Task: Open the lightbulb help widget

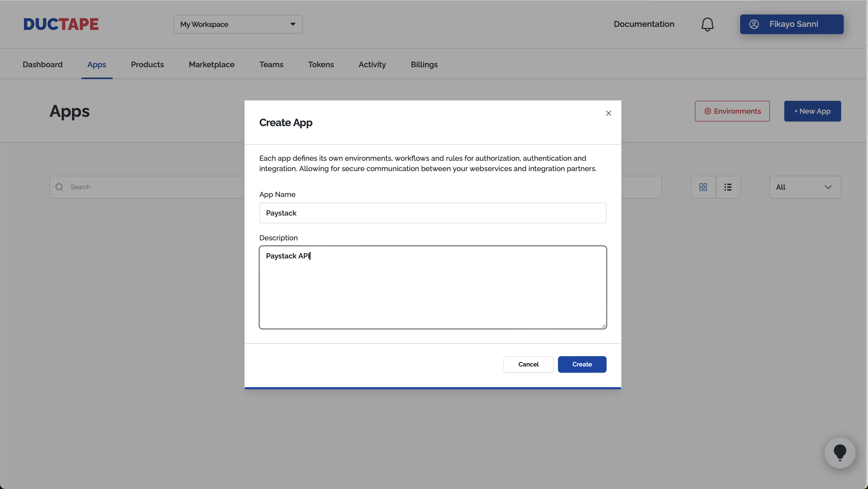Action: (840, 453)
